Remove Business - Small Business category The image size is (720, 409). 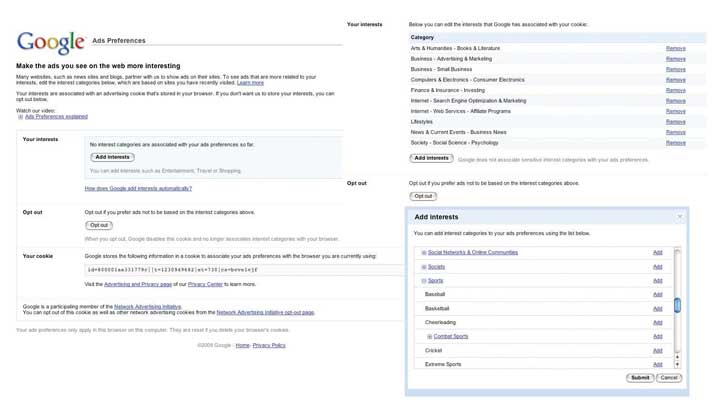coord(675,70)
